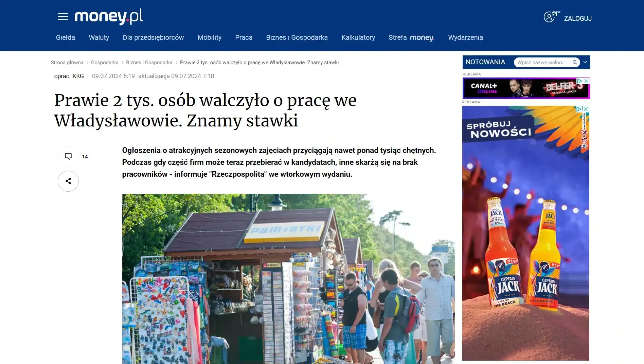Viewport: 644px width, 364px height.
Task: Open the Captain Jack advertisement
Action: click(x=525, y=233)
